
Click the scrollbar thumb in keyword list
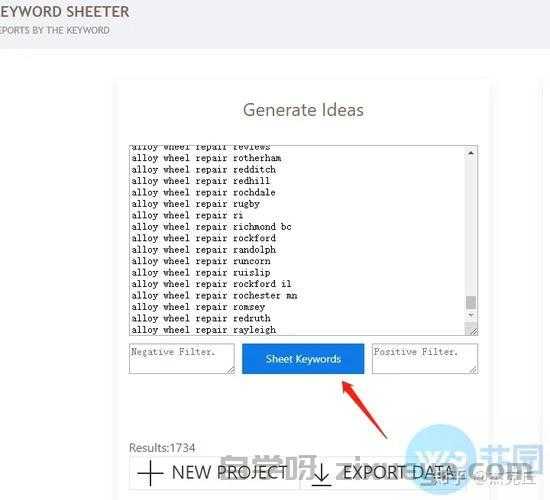(x=471, y=302)
